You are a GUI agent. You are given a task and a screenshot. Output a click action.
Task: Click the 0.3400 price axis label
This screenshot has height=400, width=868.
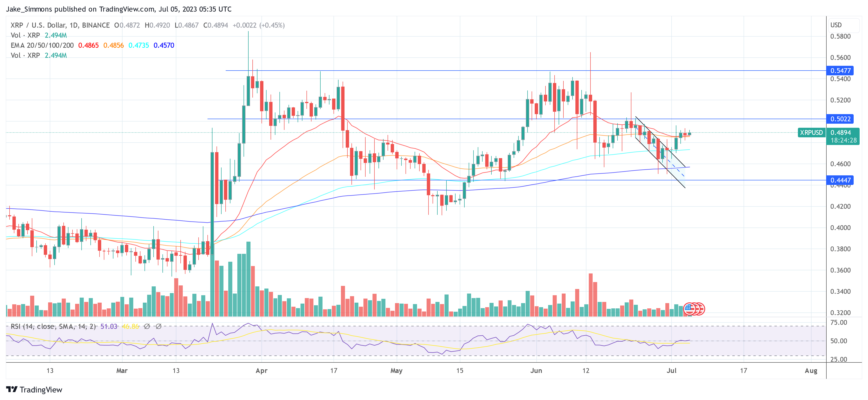tap(840, 291)
